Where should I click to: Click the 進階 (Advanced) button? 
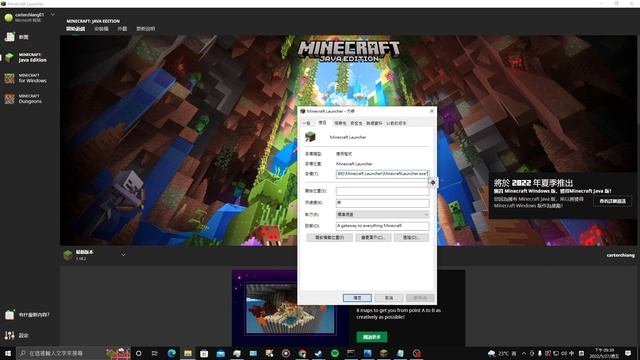(x=411, y=238)
